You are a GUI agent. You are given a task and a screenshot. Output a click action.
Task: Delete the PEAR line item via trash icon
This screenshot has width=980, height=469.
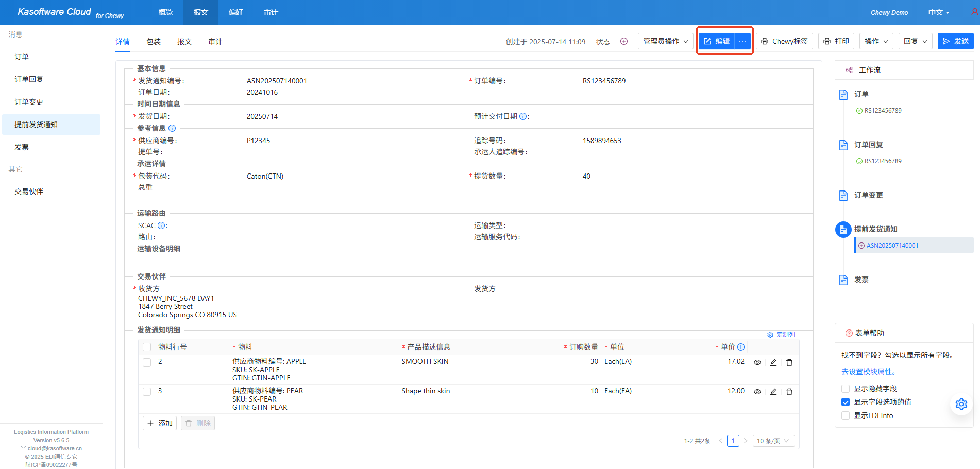click(x=789, y=392)
